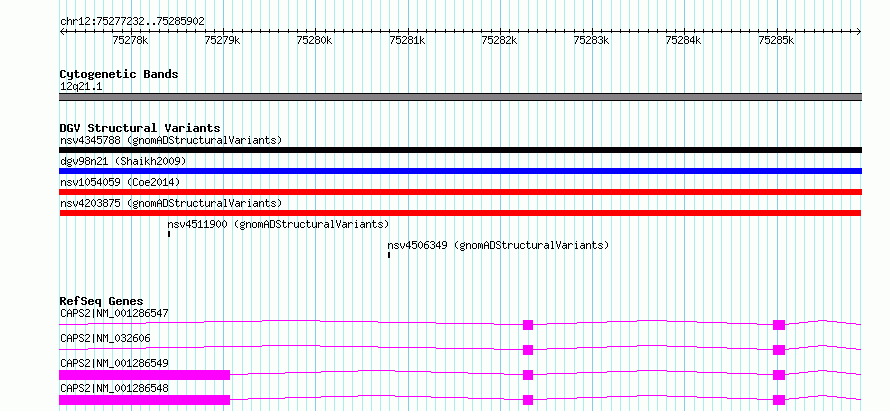
Task: Select NM_032606 exon at 75285k
Action: tap(779, 350)
